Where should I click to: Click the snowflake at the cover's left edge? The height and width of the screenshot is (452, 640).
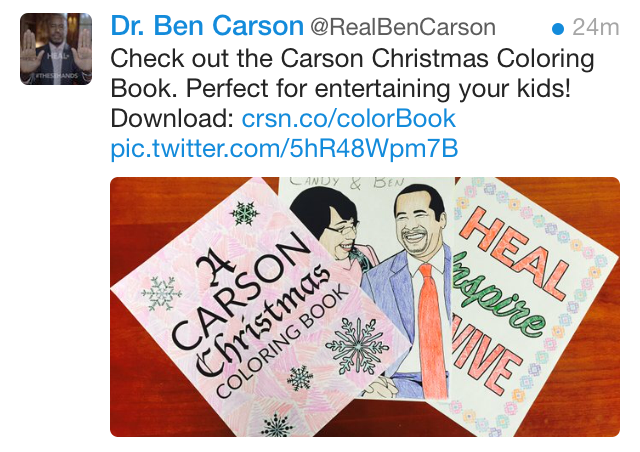click(161, 294)
